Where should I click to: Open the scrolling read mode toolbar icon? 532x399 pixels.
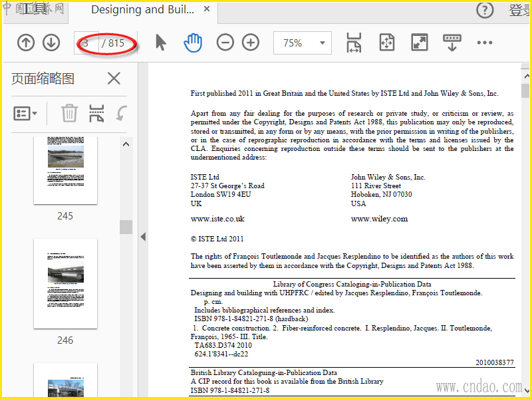pyautogui.click(x=452, y=43)
